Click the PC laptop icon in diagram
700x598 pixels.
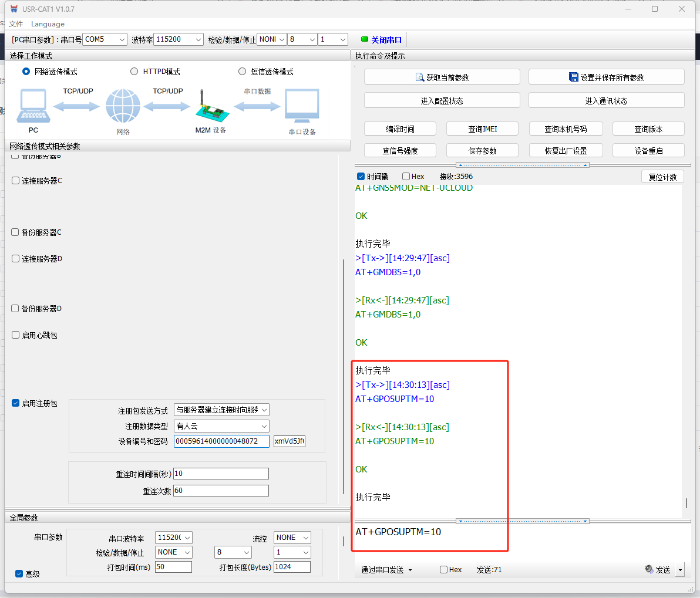point(33,106)
